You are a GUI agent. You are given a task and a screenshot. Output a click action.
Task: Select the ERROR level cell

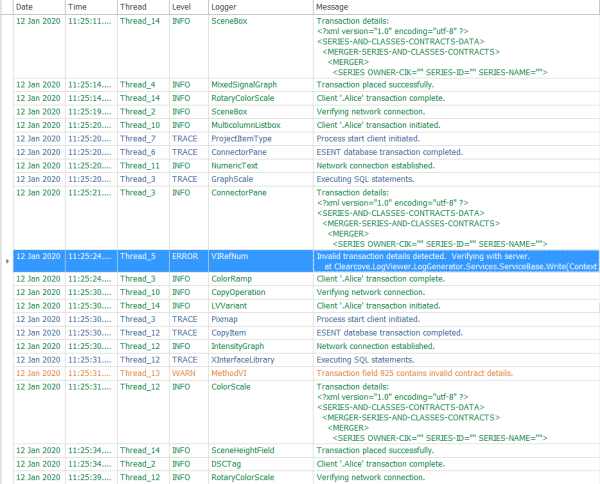pos(189,261)
